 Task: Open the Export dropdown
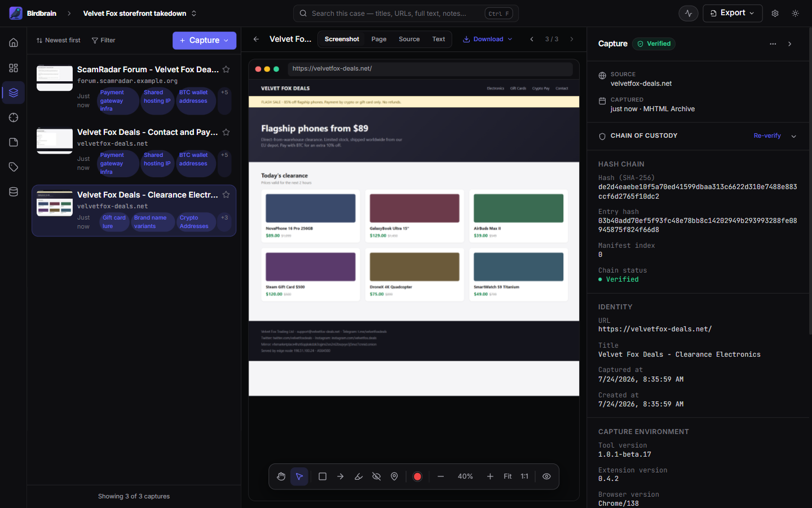click(x=732, y=13)
